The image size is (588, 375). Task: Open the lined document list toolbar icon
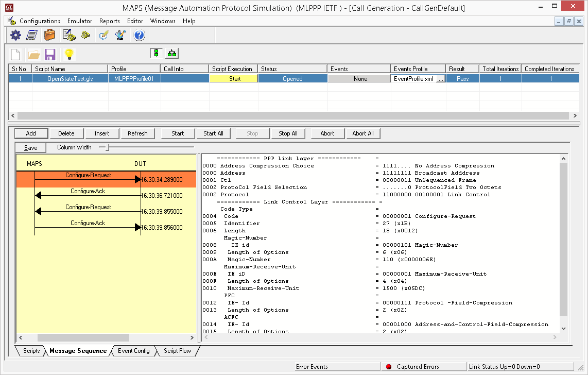point(32,35)
